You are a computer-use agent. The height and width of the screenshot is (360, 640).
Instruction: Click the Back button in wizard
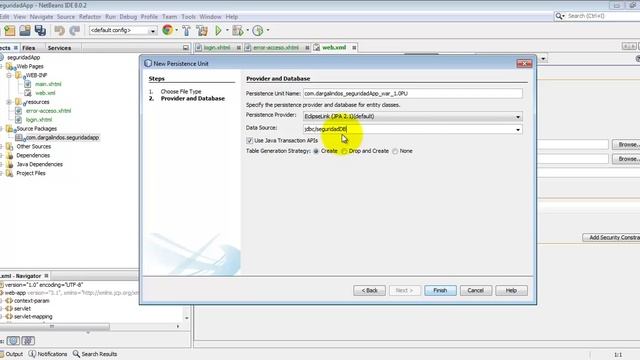369,290
